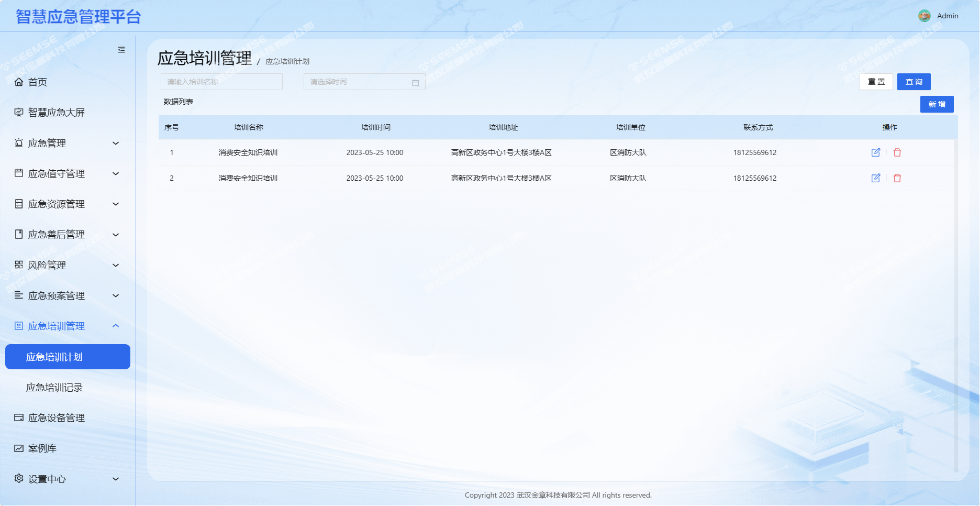The width and height of the screenshot is (980, 506).
Task: Click the 智慧应急大屏 monitor icon
Action: (19, 112)
